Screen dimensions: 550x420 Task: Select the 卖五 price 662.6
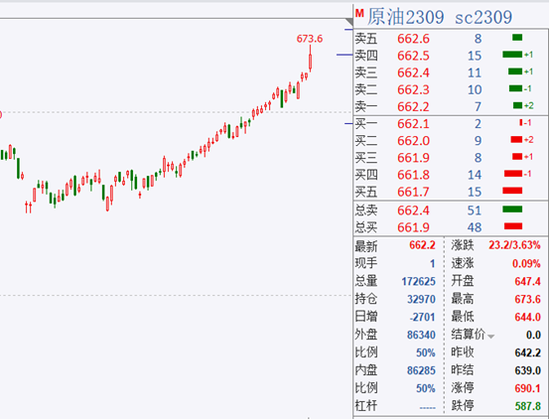[413, 39]
